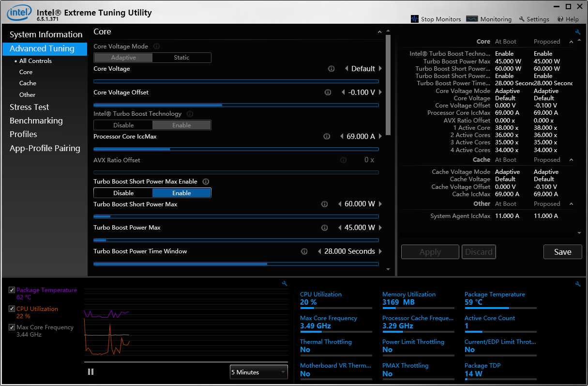Show info for Turbo Boost Power Time Window
The height and width of the screenshot is (386, 588).
click(x=304, y=251)
